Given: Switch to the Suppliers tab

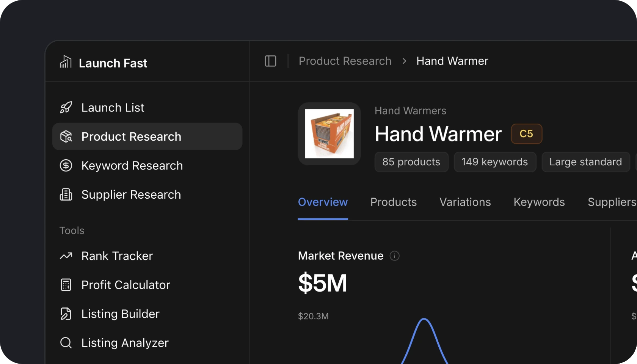Looking at the screenshot, I should (x=612, y=202).
